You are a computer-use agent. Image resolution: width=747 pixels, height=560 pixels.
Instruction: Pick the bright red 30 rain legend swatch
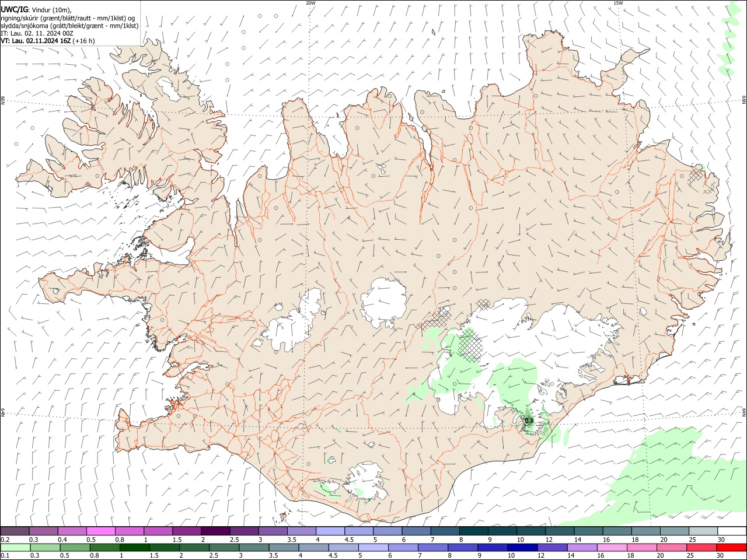(731, 547)
